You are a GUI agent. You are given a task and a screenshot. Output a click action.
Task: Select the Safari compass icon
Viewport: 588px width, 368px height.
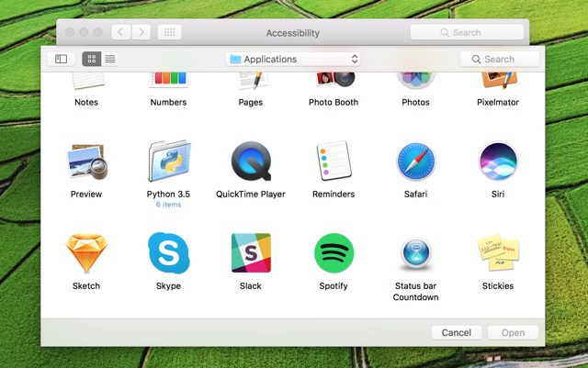[x=416, y=162]
